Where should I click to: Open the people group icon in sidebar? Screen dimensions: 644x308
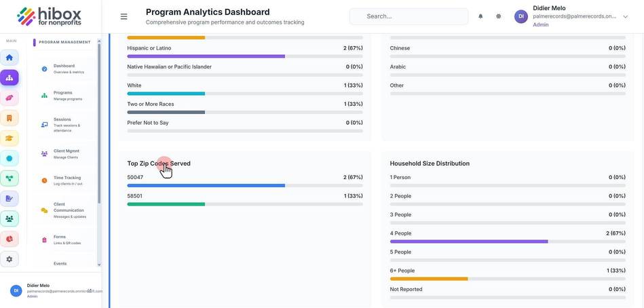click(x=9, y=219)
